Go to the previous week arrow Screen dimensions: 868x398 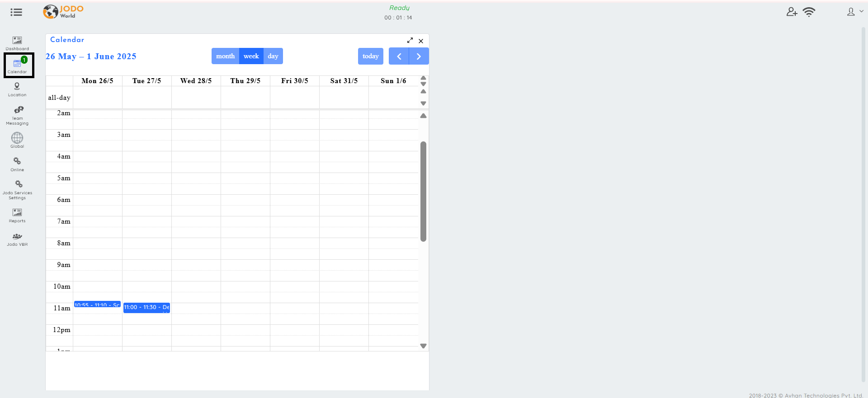(x=399, y=56)
